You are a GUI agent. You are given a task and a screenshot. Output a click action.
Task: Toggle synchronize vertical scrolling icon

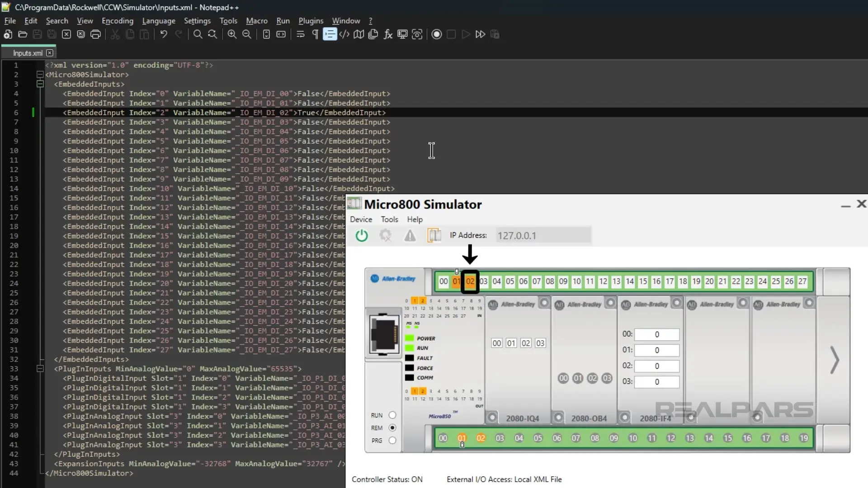point(266,34)
